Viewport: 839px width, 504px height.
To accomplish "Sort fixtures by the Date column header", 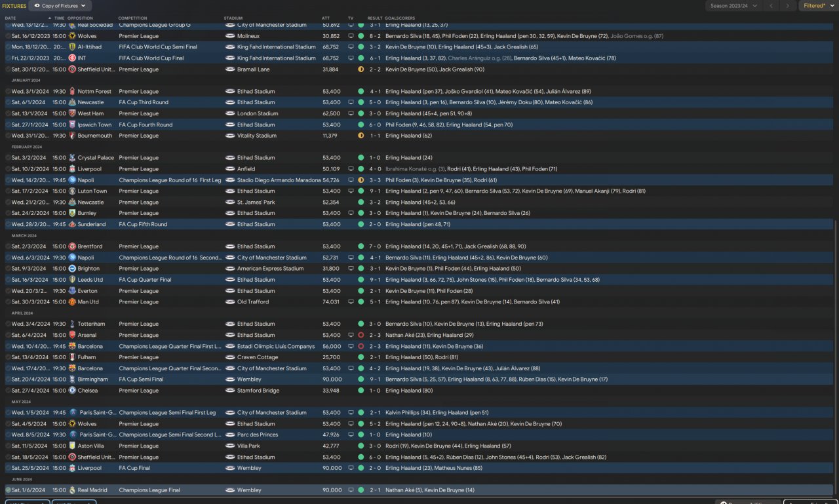I will (x=10, y=18).
